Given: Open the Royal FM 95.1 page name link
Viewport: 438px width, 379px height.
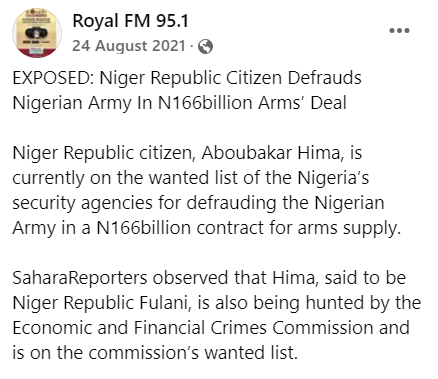Looking at the screenshot, I should tap(131, 21).
